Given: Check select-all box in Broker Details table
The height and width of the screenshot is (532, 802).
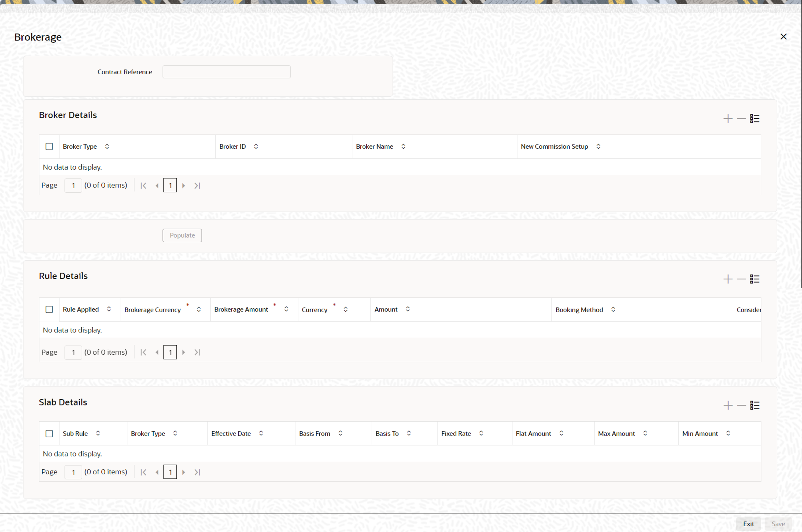Looking at the screenshot, I should pos(49,147).
